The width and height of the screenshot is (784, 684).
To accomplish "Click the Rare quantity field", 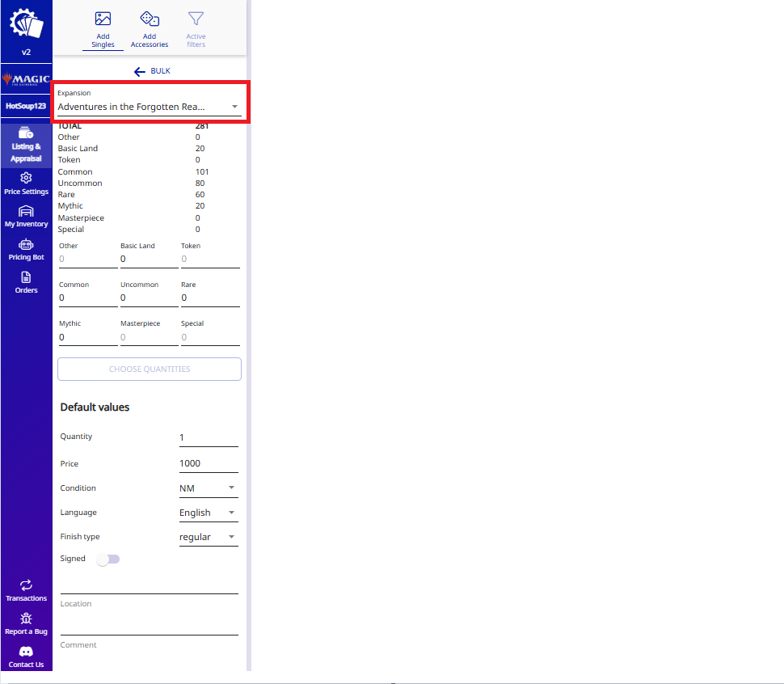I will (210, 298).
